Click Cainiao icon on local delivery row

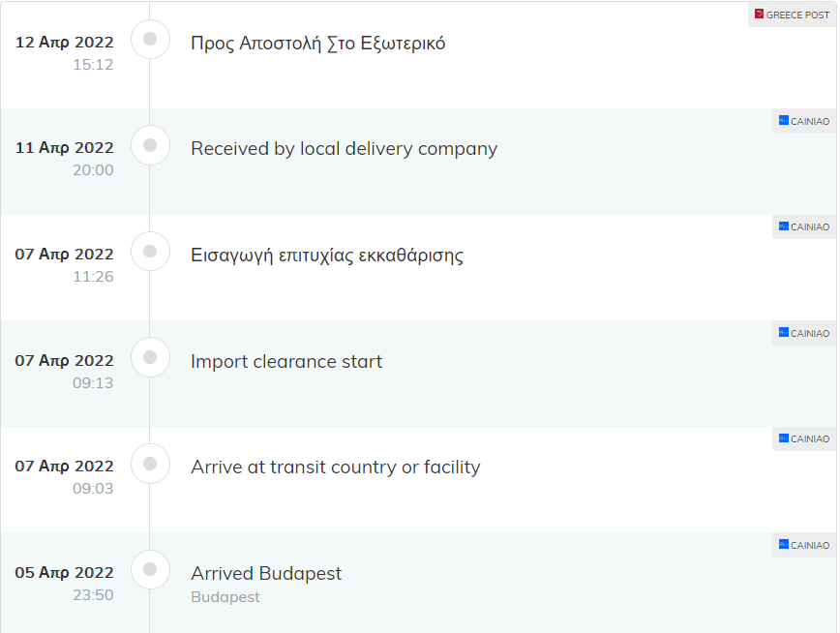point(783,120)
